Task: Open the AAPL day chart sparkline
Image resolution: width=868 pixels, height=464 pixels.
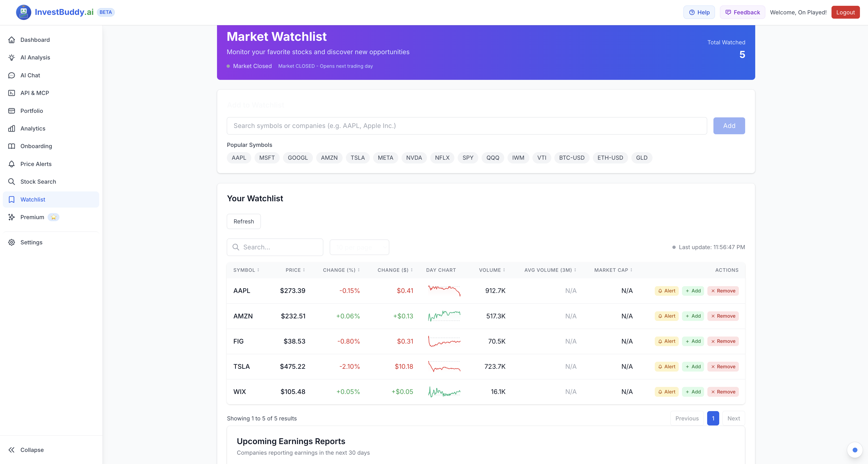Action: pos(444,291)
